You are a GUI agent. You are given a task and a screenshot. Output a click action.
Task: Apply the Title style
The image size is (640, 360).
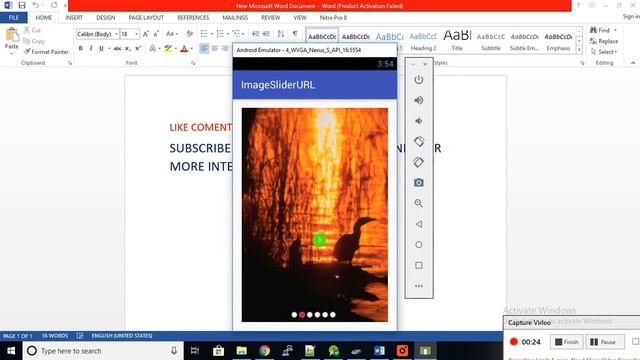(457, 41)
